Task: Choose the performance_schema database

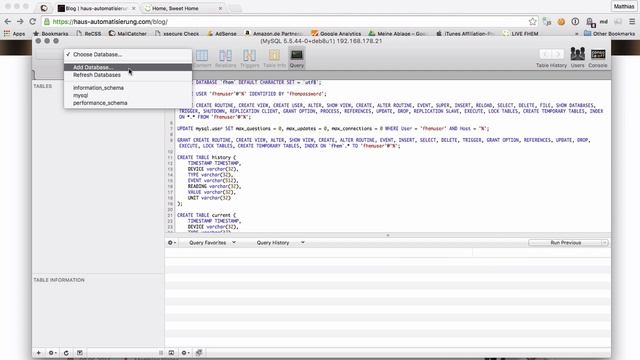Action: [128, 103]
